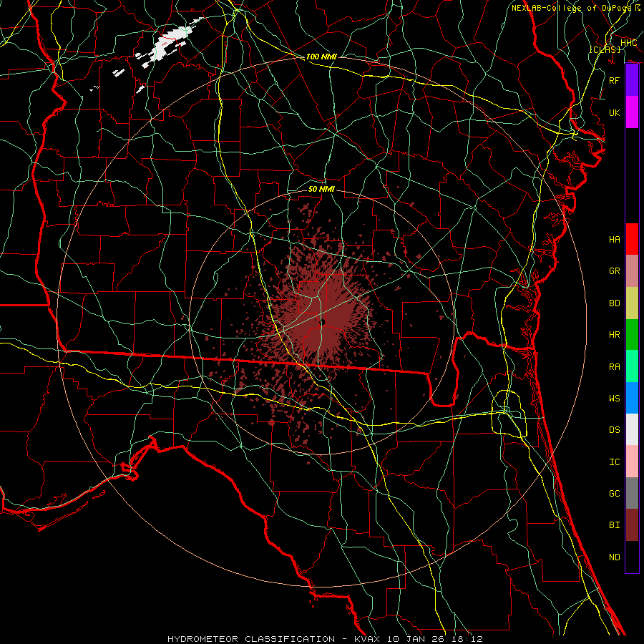
Task: Click the 'BD' legend label
Action: coord(615,303)
